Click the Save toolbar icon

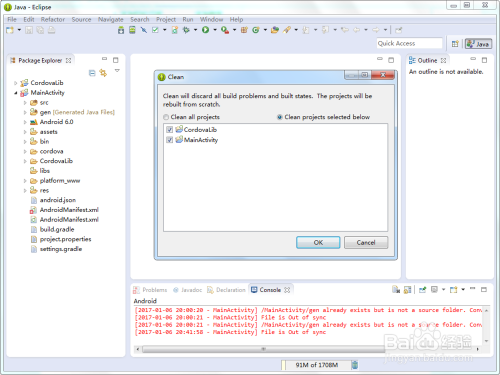[x=29, y=30]
